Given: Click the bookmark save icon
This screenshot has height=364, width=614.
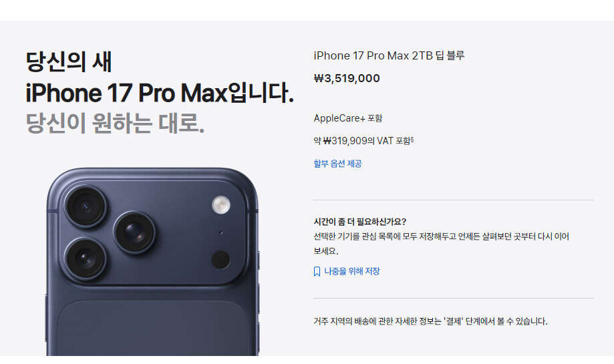Looking at the screenshot, I should click(317, 272).
